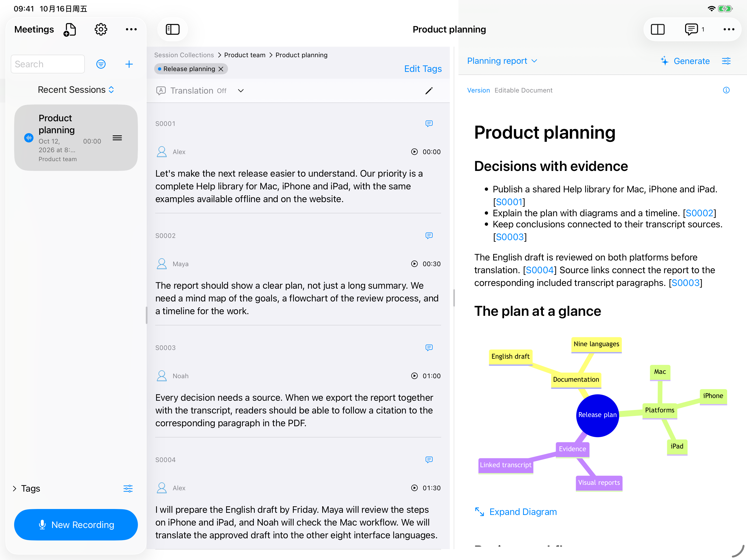Go to Session Collections breadcrumb
This screenshot has height=560, width=747.
[184, 55]
